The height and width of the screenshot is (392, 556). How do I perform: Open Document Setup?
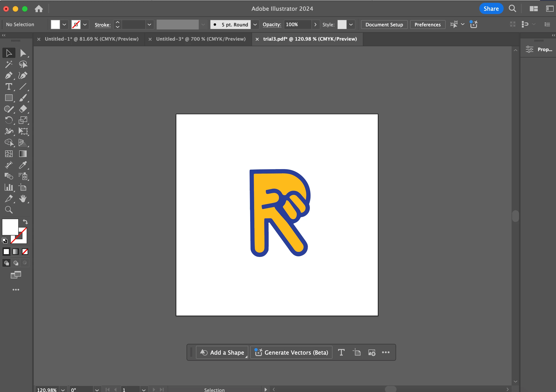tap(384, 25)
